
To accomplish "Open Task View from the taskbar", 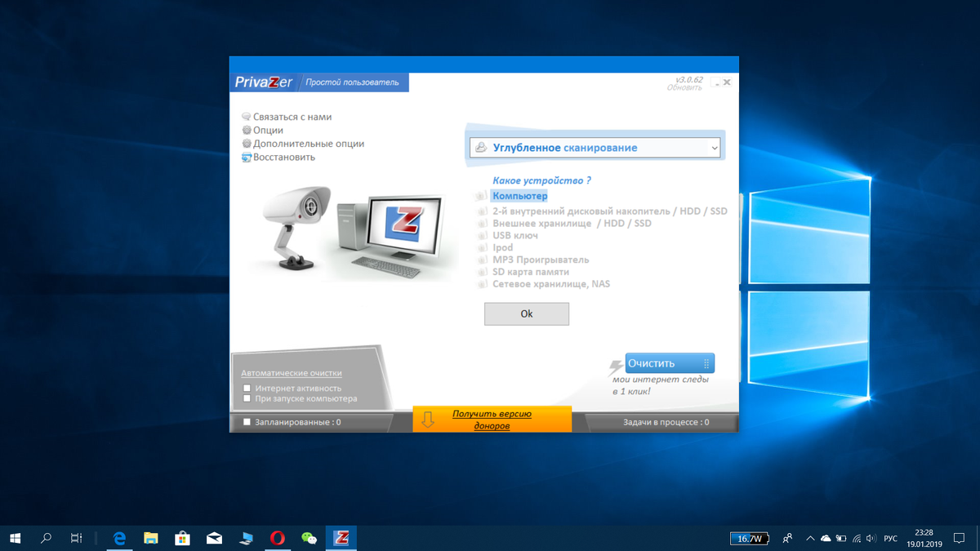I will pyautogui.click(x=76, y=538).
